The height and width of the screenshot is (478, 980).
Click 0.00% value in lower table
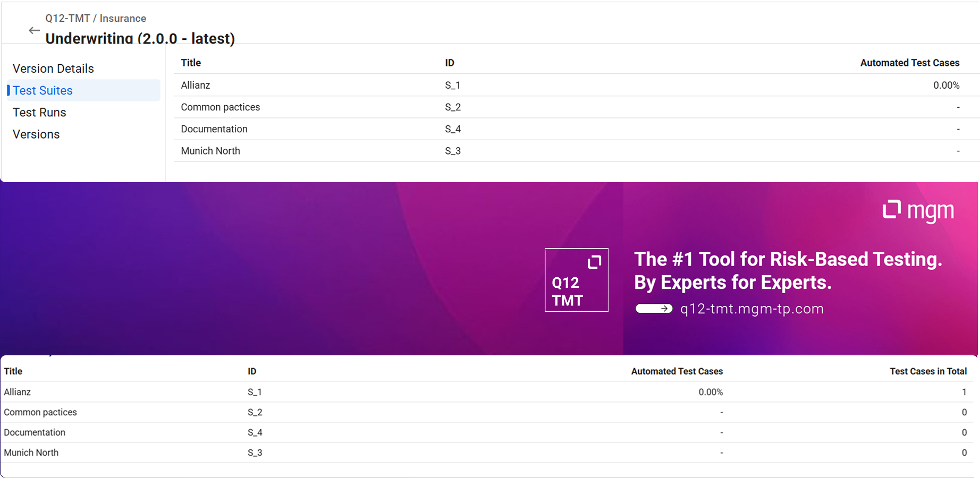point(711,392)
